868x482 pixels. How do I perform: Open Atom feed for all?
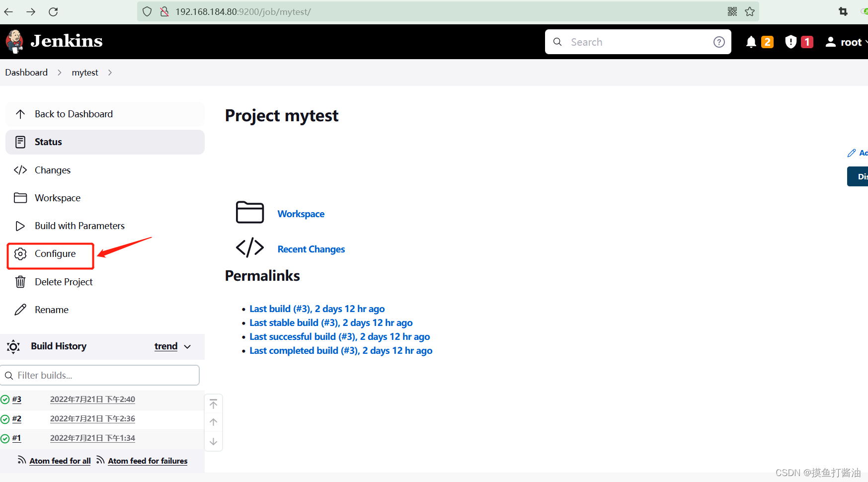click(x=60, y=461)
